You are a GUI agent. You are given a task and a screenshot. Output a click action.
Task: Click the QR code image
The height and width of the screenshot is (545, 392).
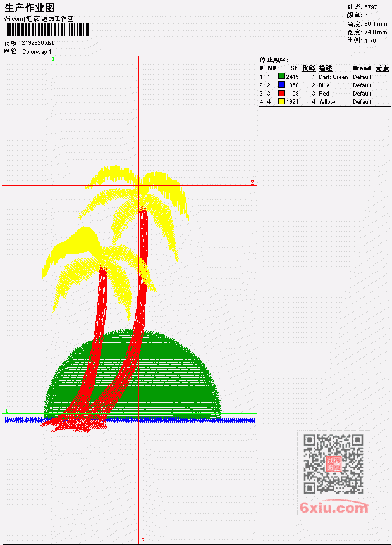click(333, 464)
